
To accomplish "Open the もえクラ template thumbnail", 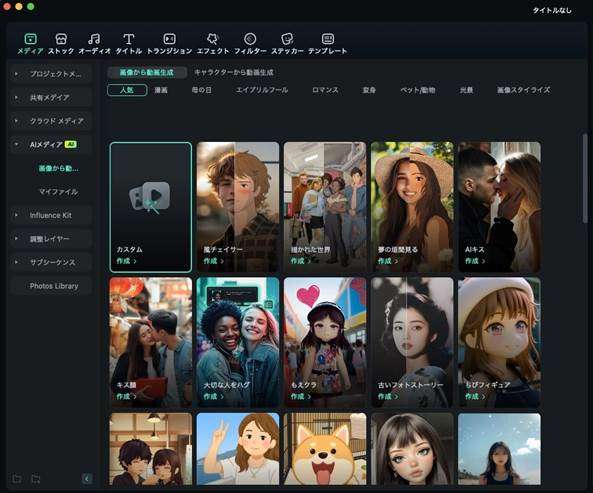I will pyautogui.click(x=325, y=342).
